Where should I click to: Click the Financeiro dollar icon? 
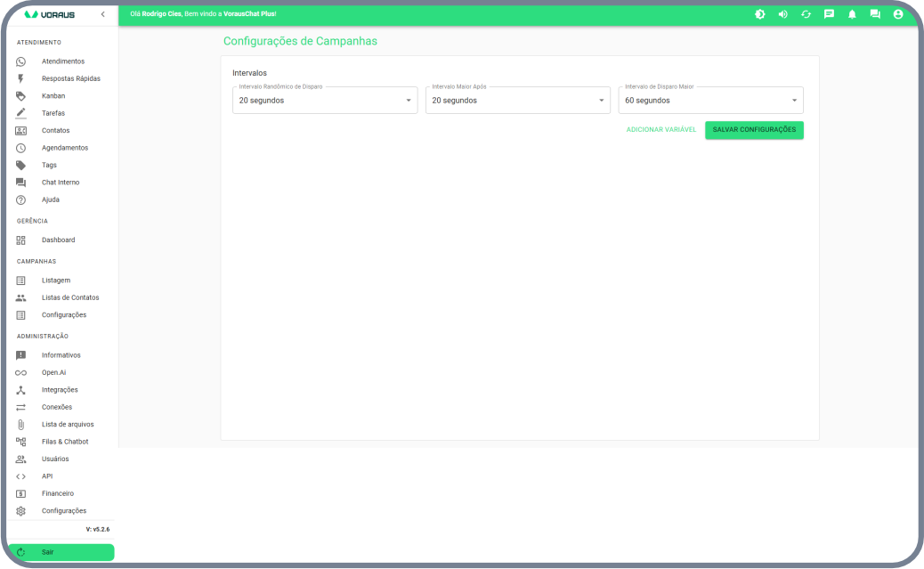tap(21, 493)
